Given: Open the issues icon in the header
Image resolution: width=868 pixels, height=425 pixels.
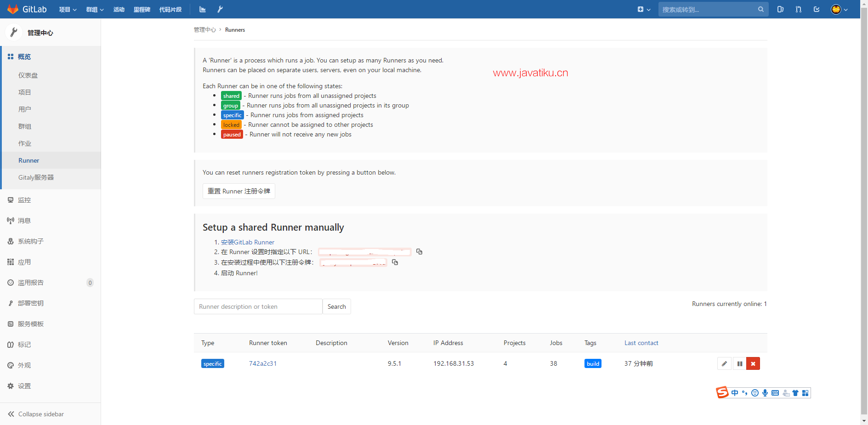Looking at the screenshot, I should point(780,9).
